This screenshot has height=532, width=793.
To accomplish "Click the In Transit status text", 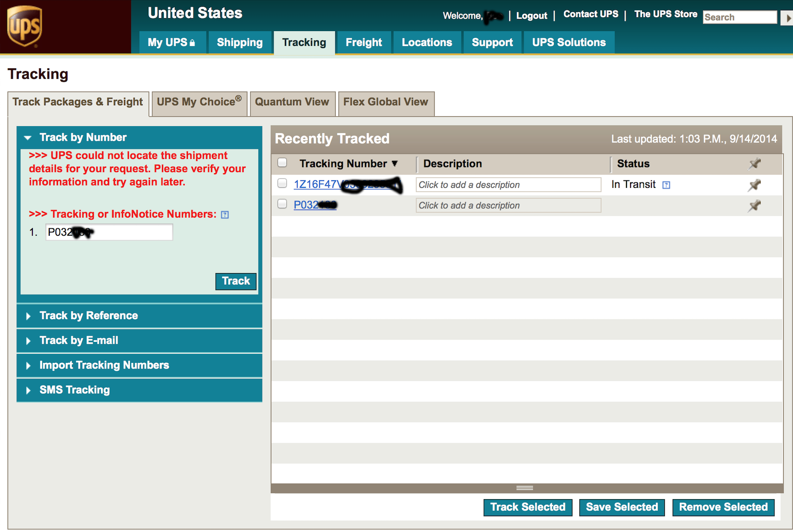I will coord(633,185).
